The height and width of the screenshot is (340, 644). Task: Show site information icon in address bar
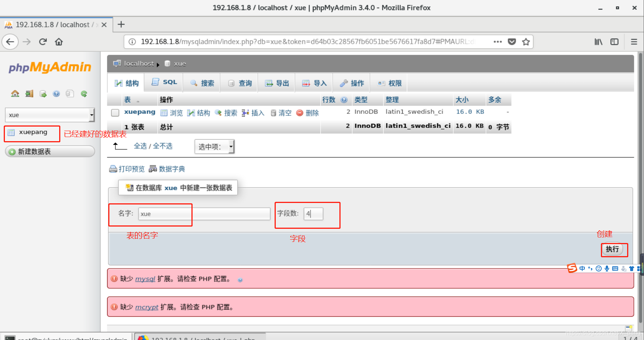pos(132,42)
